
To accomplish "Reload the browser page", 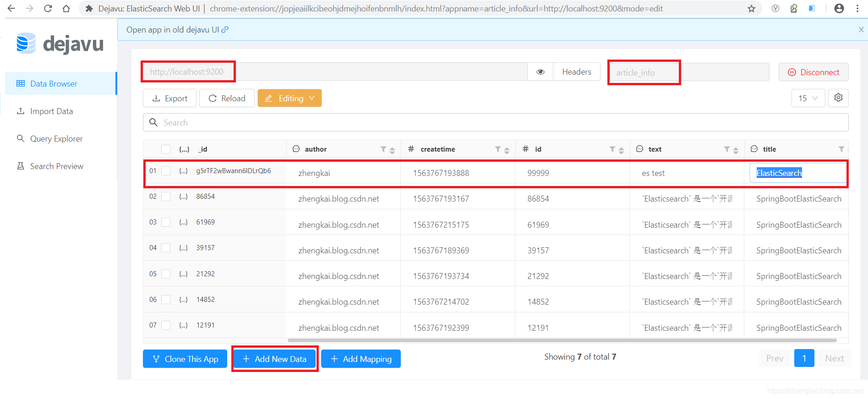I will (48, 8).
